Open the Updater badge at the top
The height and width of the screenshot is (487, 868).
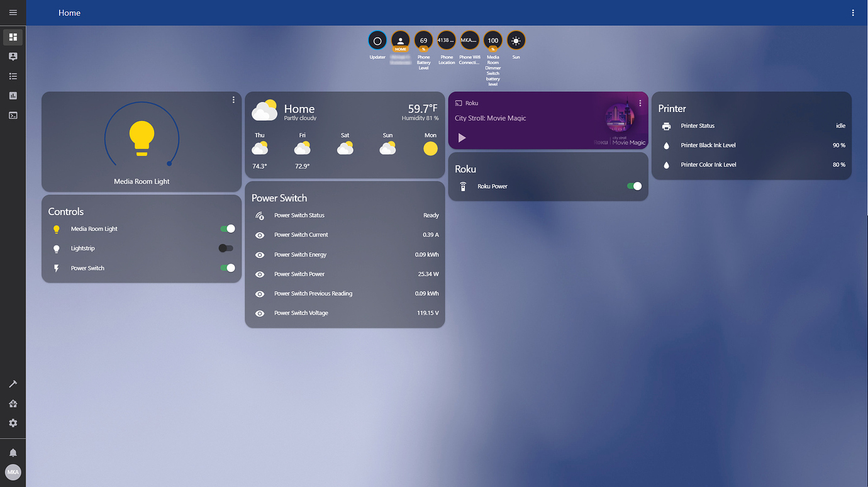377,40
